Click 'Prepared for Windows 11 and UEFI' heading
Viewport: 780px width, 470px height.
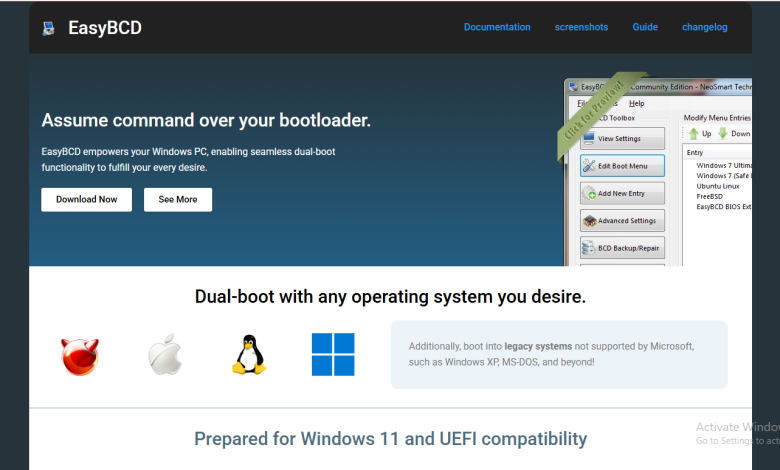click(390, 439)
